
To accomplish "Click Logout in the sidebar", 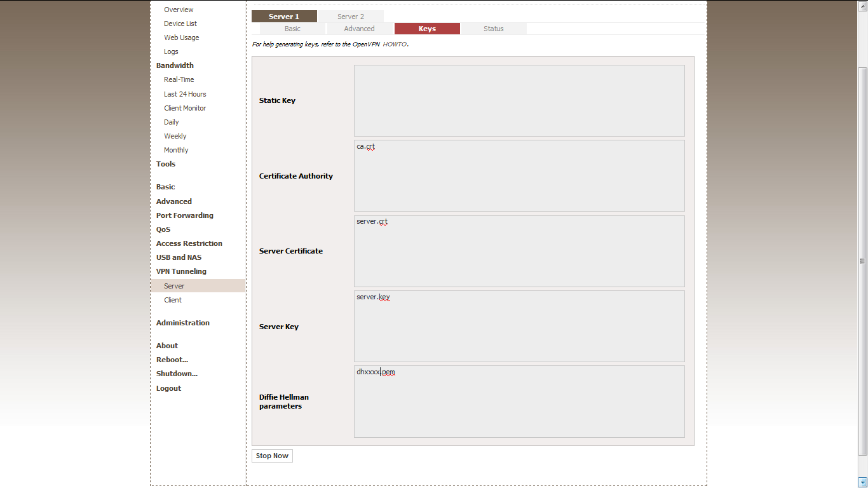I will pos(168,388).
